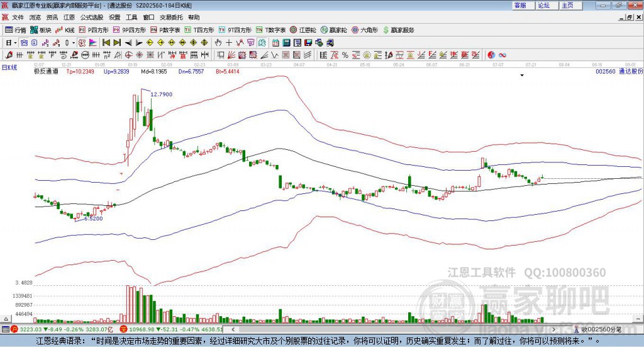Screen dimensions: 644x347
Task: Step chart right with black right arrow
Action: 139,43
